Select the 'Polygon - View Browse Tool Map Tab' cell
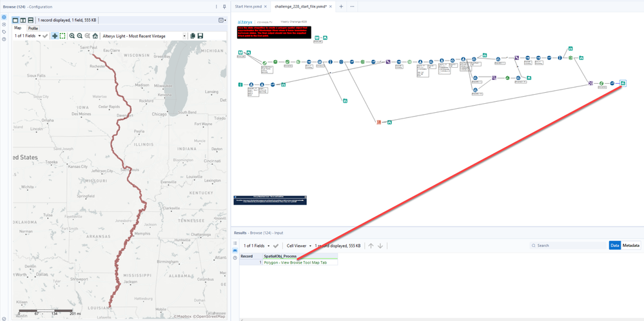 point(300,262)
